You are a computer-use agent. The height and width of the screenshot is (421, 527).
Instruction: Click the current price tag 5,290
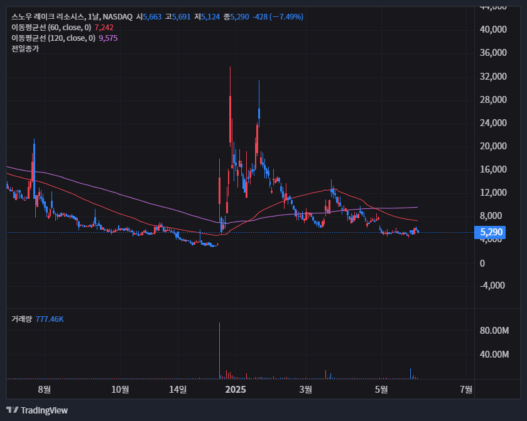pos(490,232)
